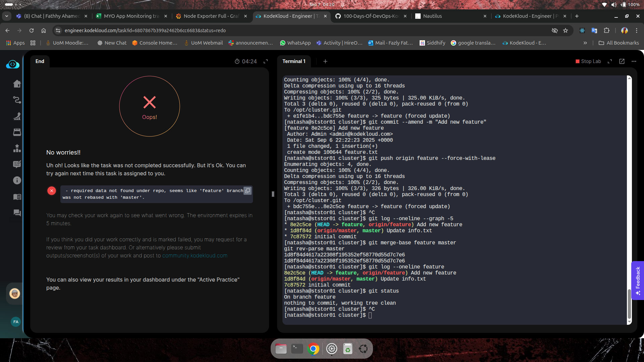Open the Feedback side tab
This screenshot has height=362, width=644.
(638, 281)
